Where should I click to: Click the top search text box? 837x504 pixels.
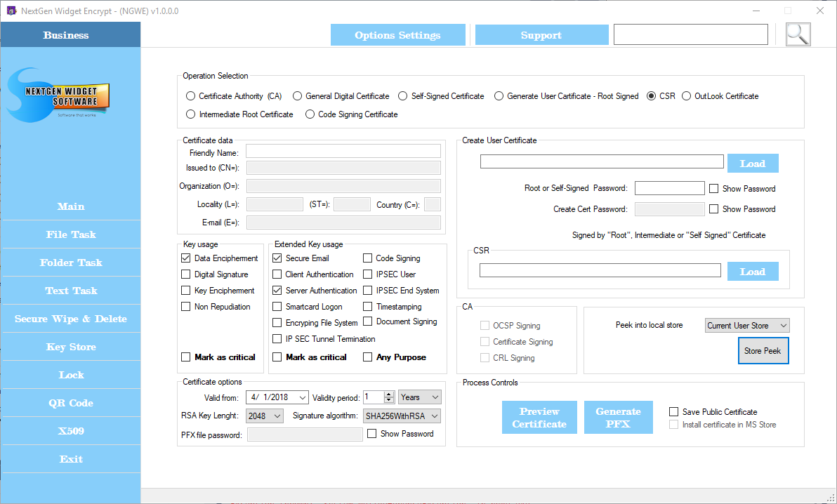pyautogui.click(x=691, y=34)
